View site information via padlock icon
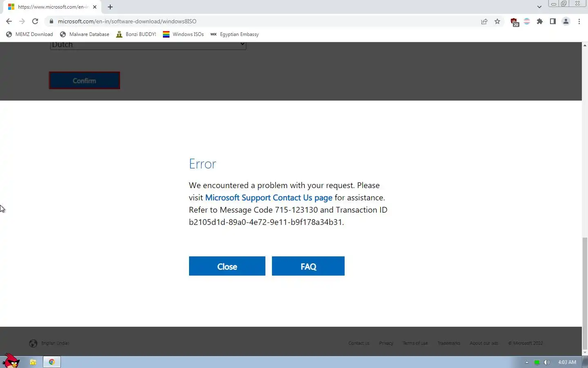This screenshot has width=588, height=368. [51, 21]
